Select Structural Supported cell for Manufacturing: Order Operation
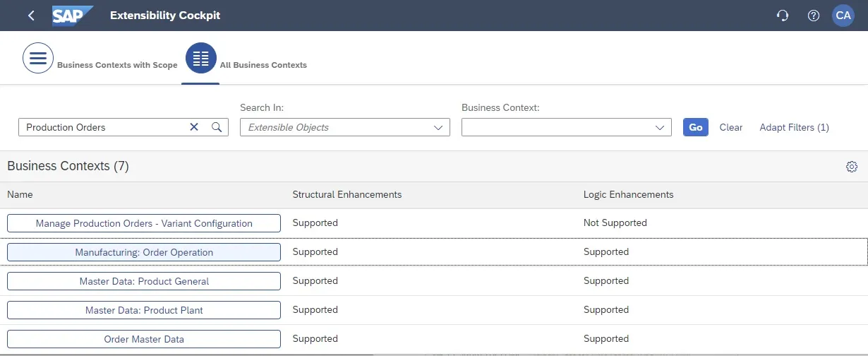Viewport: 868px width, 356px height. pyautogui.click(x=315, y=251)
